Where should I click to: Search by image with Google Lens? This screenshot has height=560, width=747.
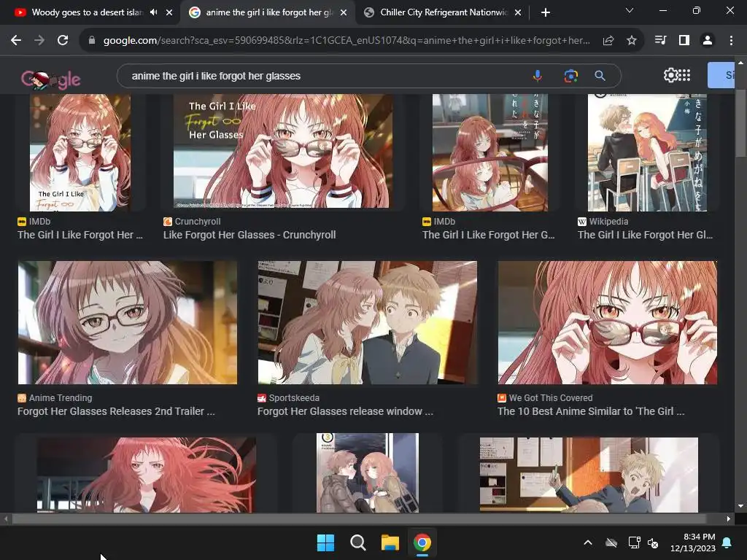570,76
